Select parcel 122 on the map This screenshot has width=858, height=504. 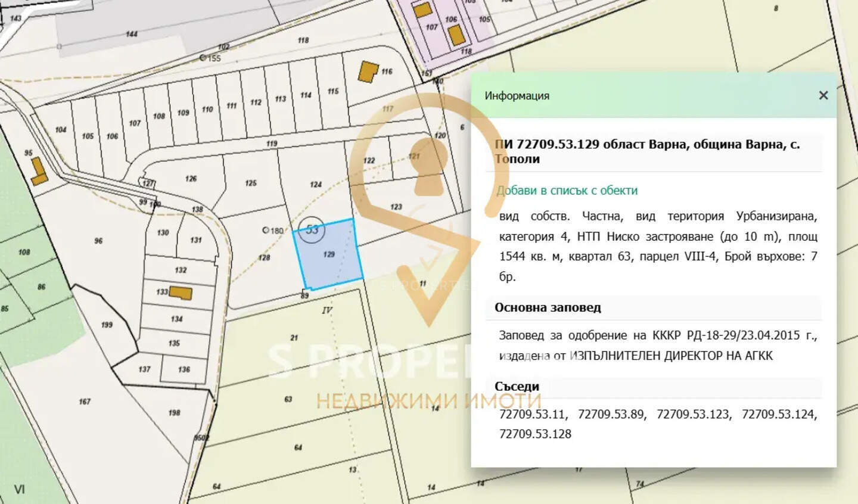(369, 160)
